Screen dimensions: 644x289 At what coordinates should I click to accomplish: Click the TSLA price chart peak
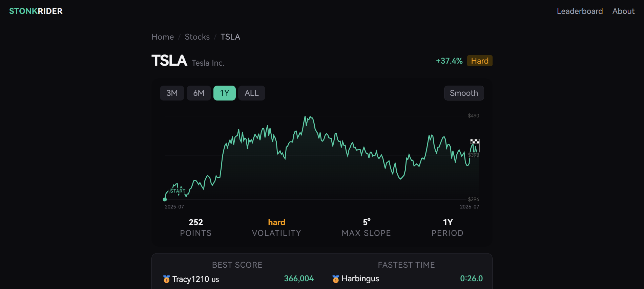[x=305, y=117]
